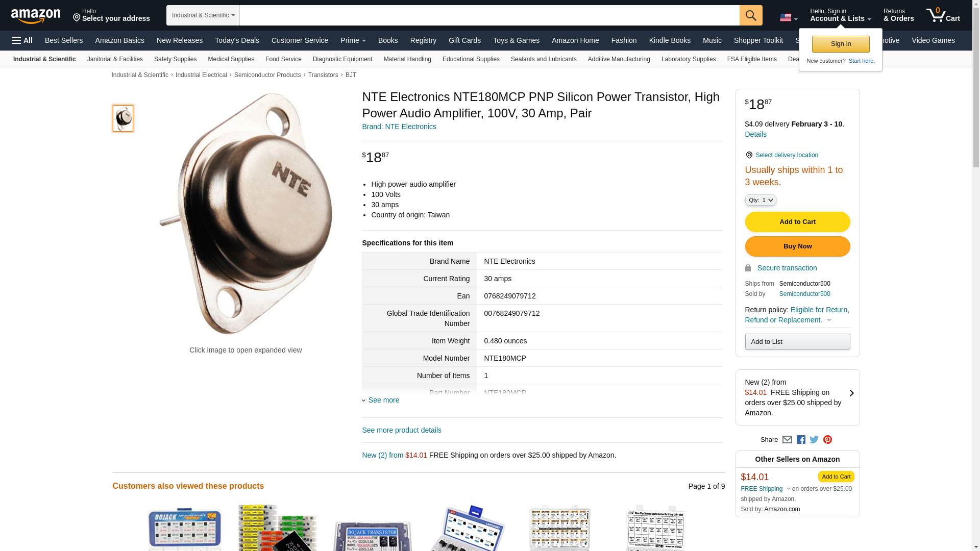Open Industrial & Scientific search category dropdown
980x551 pixels.
tap(203, 15)
